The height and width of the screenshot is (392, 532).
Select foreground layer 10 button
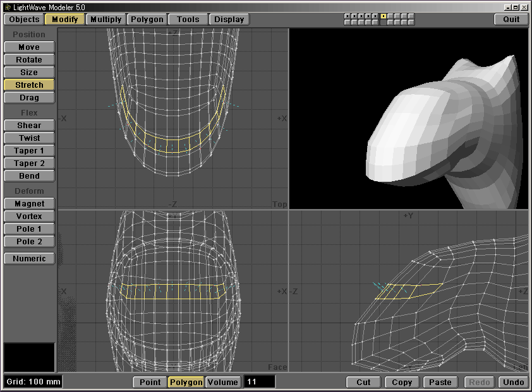(x=412, y=16)
